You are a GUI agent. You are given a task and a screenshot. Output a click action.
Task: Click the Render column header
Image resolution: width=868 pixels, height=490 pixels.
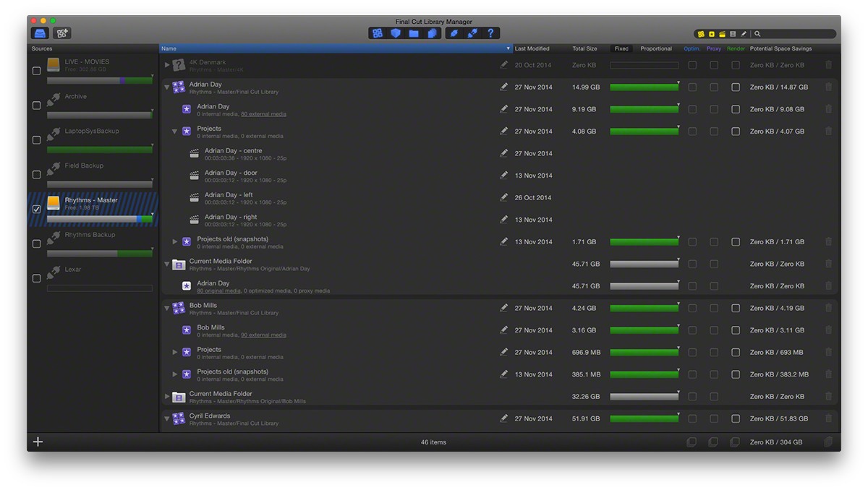click(x=736, y=48)
